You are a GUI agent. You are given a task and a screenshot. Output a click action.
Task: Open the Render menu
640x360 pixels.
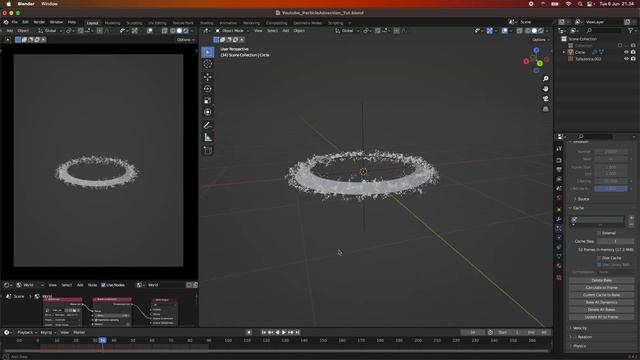pyautogui.click(x=39, y=22)
